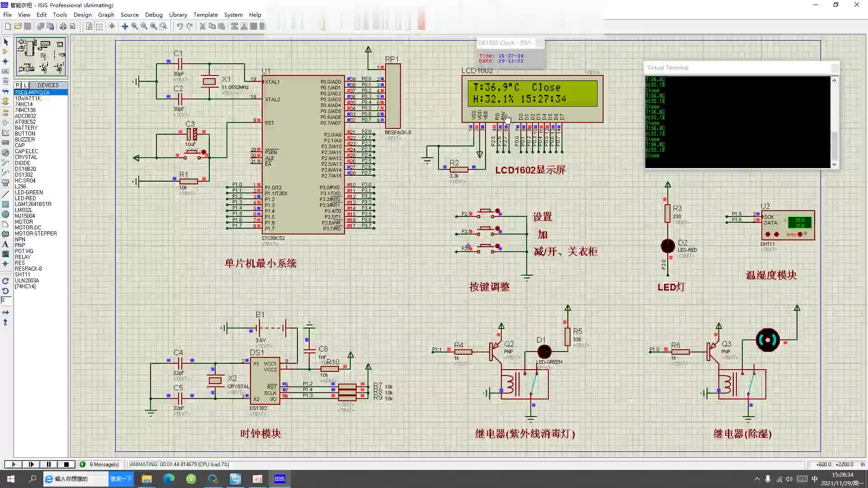Open the Debug menu
This screenshot has height=488, width=868.
pos(154,14)
